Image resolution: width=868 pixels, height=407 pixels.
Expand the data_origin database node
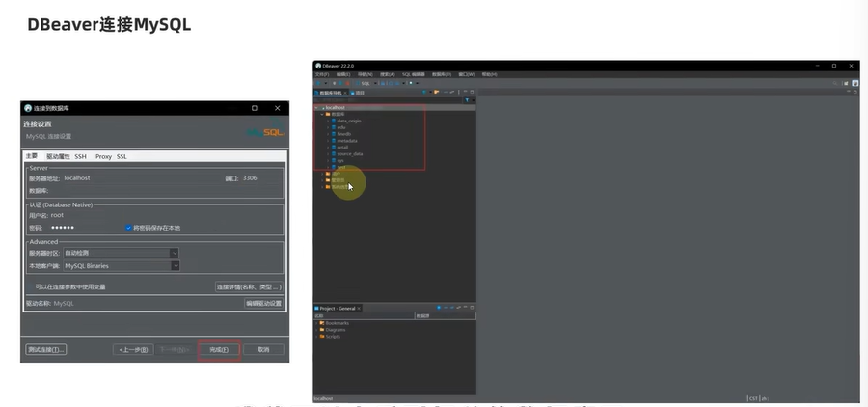tap(328, 121)
